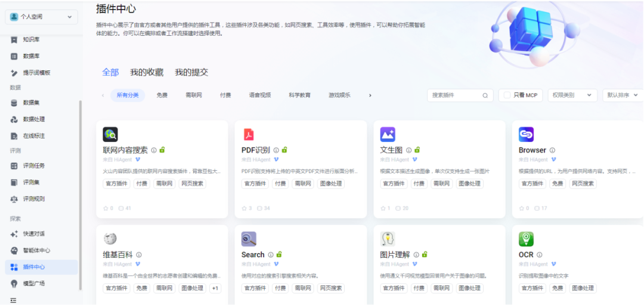Click the Search plugin icon
This screenshot has height=305, width=644.
pyautogui.click(x=249, y=239)
